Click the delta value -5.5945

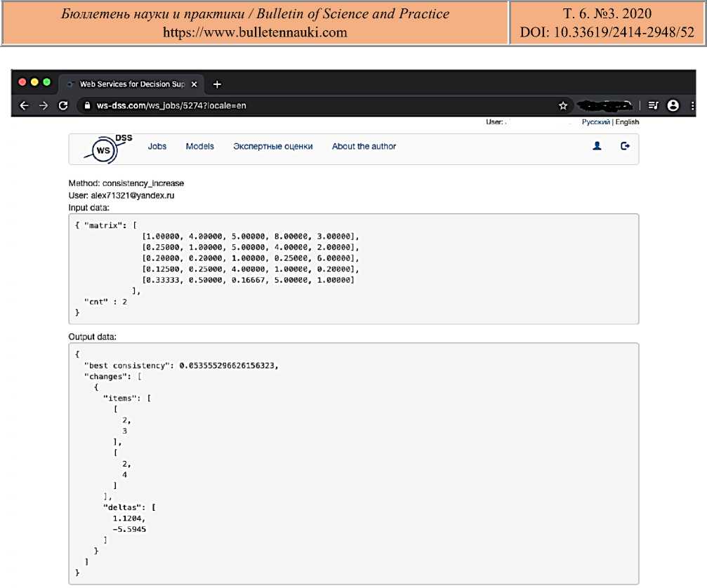pos(129,530)
